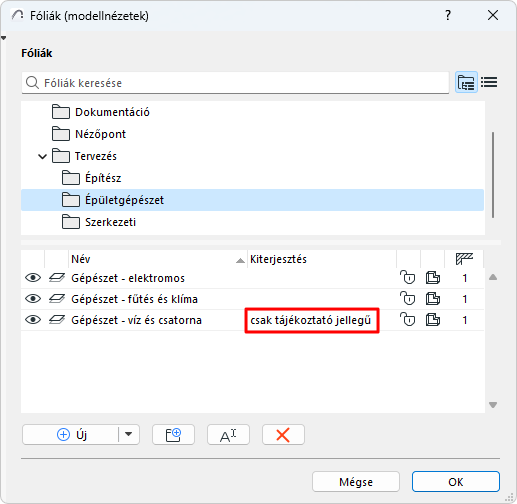Click the search magnifier icon
The width and height of the screenshot is (517, 504).
tap(32, 82)
